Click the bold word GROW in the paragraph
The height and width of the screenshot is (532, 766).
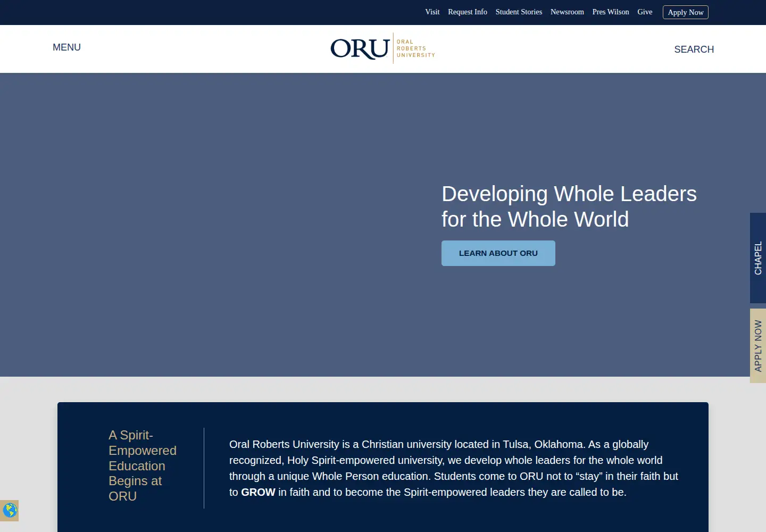tap(258, 492)
